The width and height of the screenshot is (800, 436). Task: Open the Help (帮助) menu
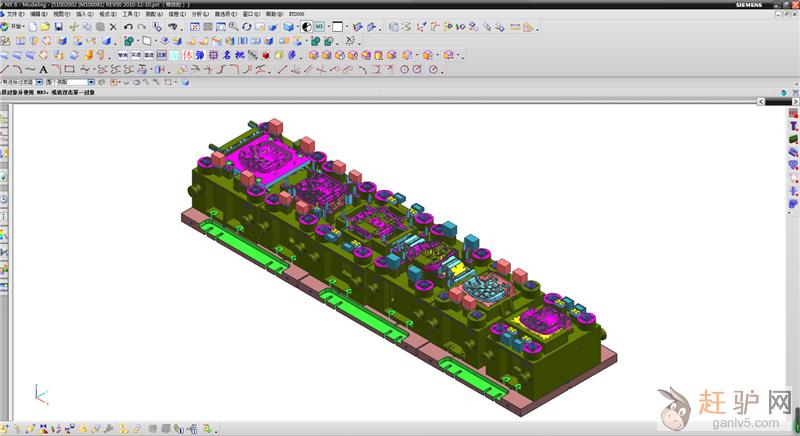point(274,15)
